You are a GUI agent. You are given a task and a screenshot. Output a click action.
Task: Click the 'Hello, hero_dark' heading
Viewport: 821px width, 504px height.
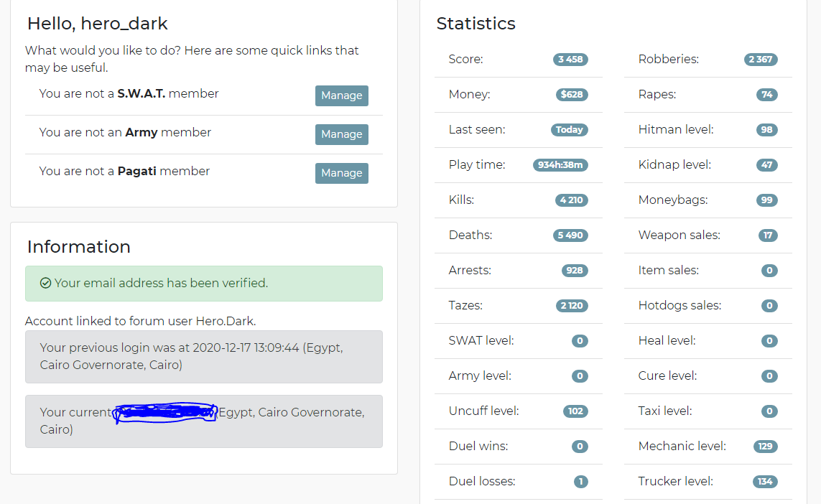(98, 24)
